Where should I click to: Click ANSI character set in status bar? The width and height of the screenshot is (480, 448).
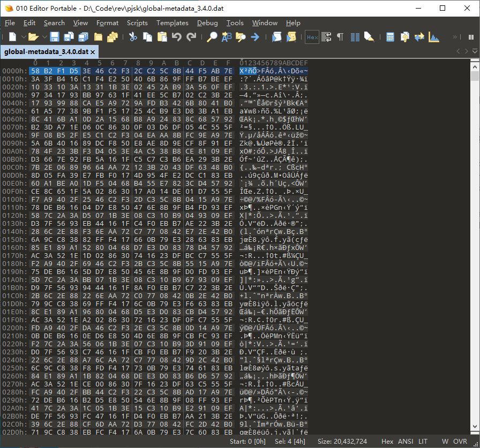[405, 442]
